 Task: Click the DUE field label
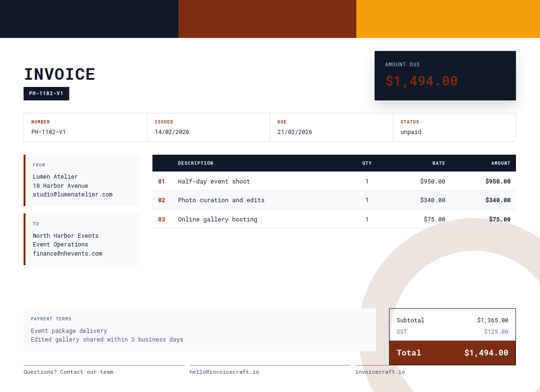[x=282, y=122]
